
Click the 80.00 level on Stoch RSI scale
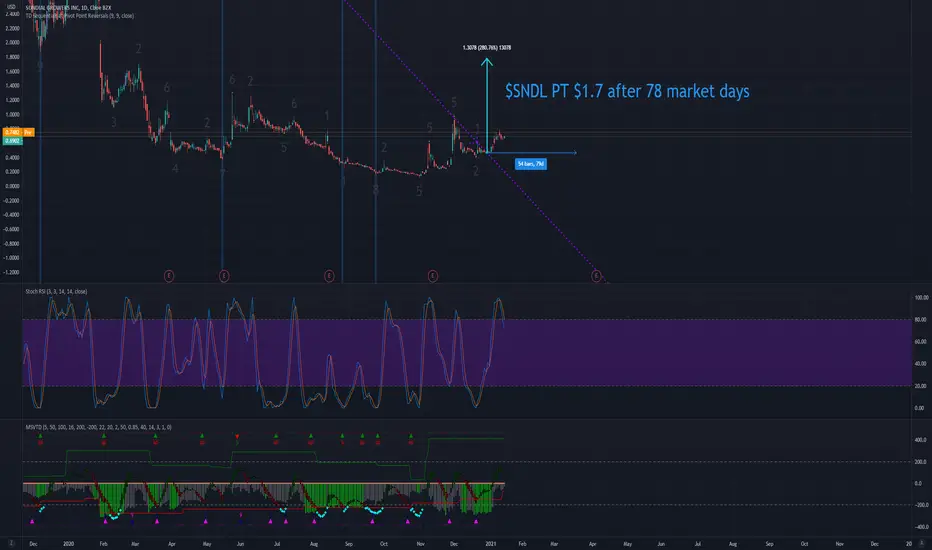pos(921,319)
